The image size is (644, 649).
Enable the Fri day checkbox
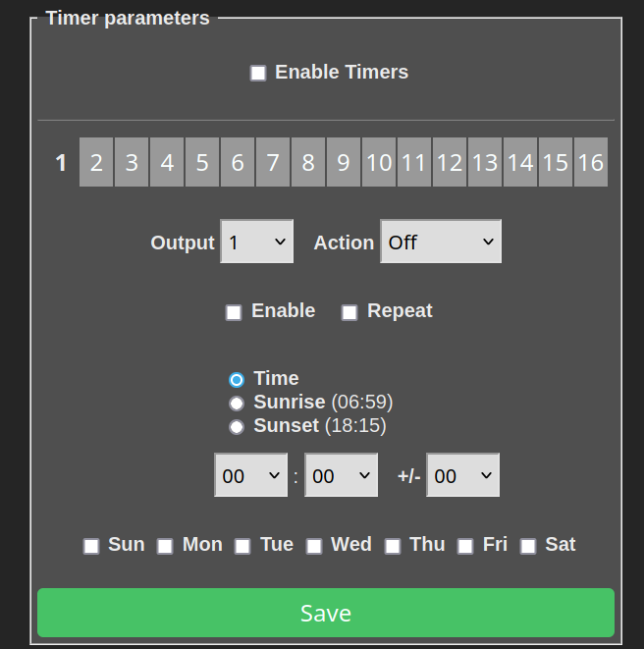pyautogui.click(x=465, y=546)
